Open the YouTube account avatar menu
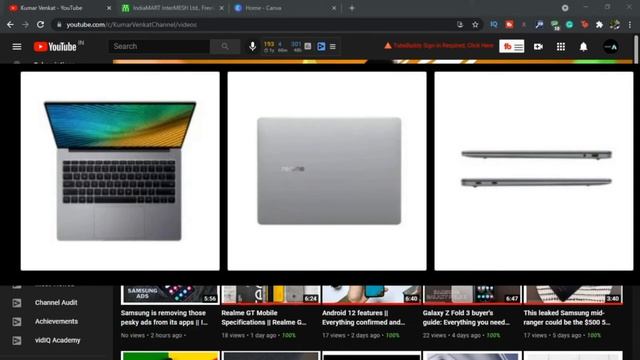Screen dimensions: 640x360 click(611, 47)
